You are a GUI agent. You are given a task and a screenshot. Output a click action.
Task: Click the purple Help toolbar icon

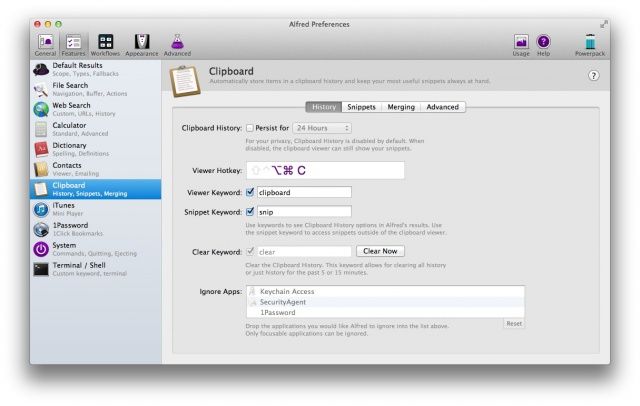tap(543, 45)
